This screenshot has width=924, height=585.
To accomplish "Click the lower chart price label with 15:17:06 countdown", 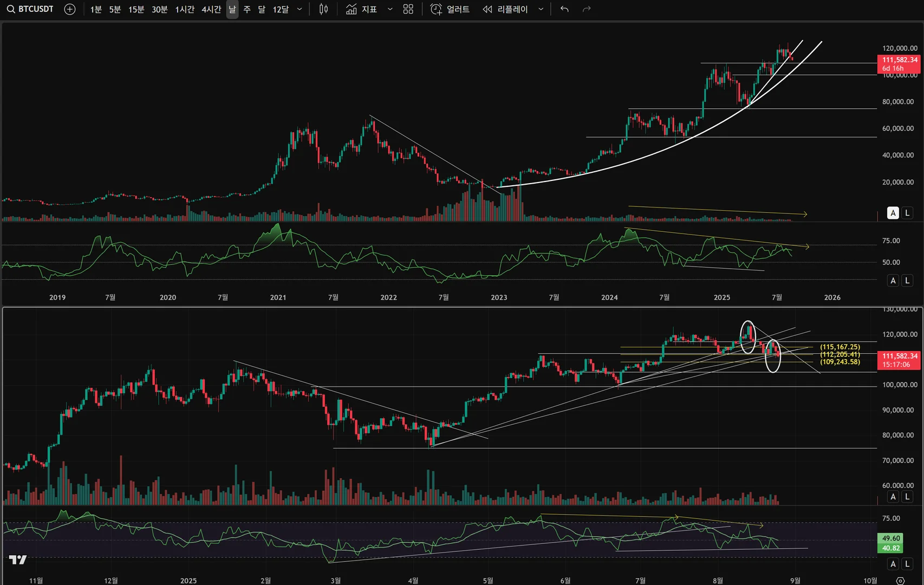I will (899, 360).
